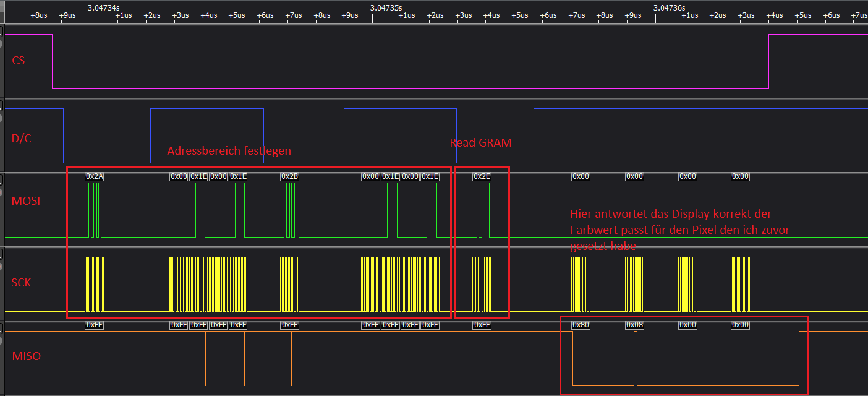The image size is (868, 396).
Task: Click MOSI 0x00 bubble above MISO 0x08
Action: tap(635, 176)
